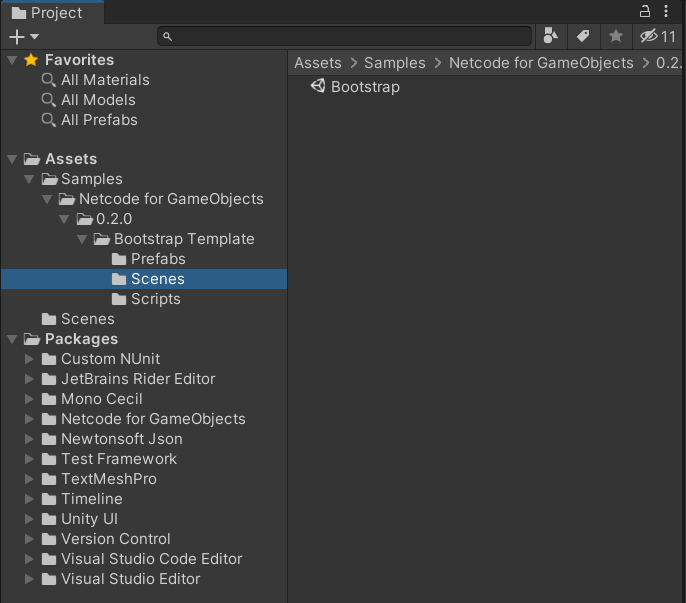
Task: Expand the Timeline package
Action: click(29, 499)
